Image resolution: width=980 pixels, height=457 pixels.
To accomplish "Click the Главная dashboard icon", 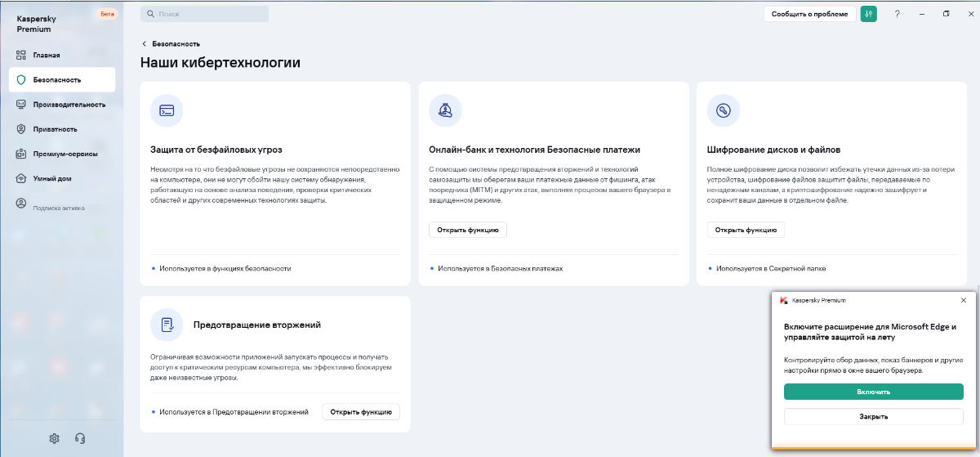I will 22,55.
